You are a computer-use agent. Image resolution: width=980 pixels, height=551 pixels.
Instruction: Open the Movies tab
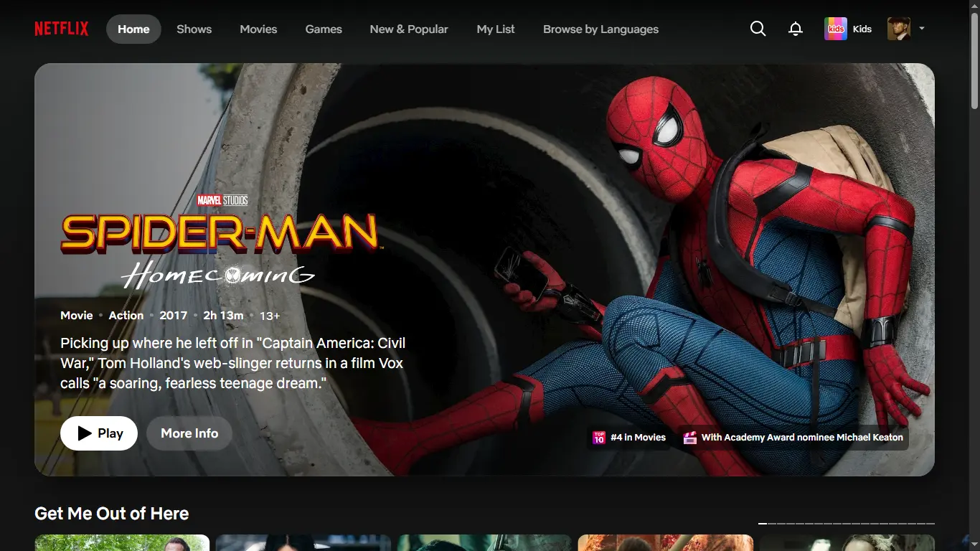click(258, 29)
